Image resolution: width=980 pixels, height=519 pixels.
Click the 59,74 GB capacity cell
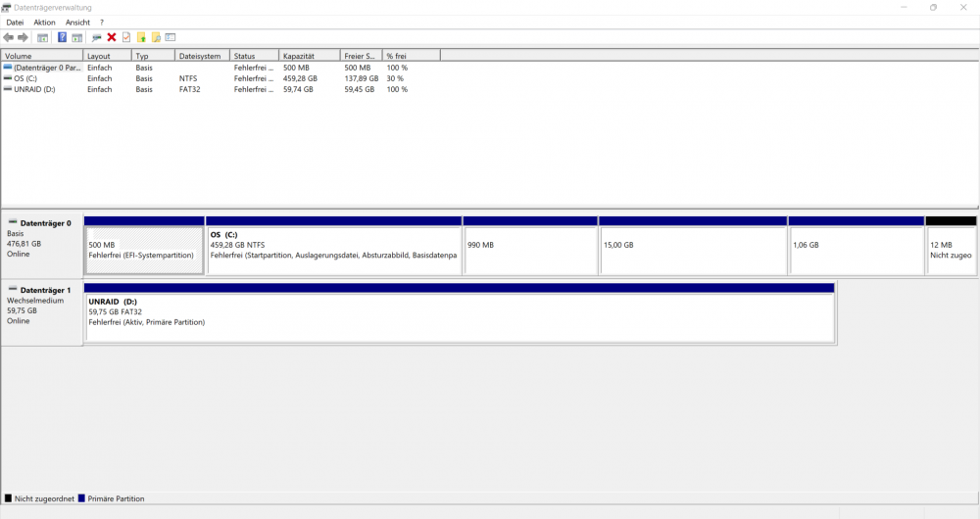[x=298, y=89]
